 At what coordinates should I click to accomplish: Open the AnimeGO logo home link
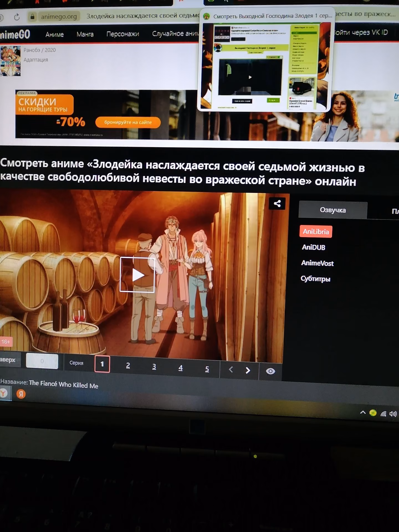pos(15,35)
